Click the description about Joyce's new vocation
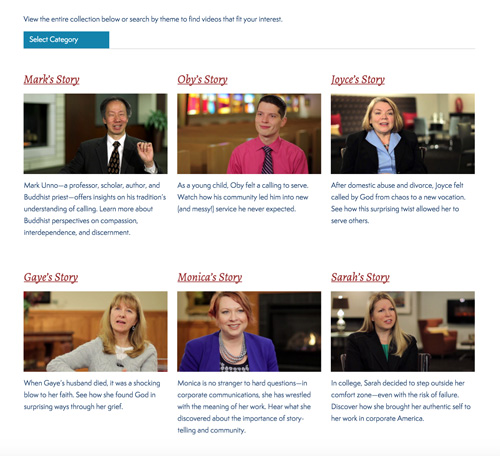This screenshot has height=456, width=500. (398, 203)
